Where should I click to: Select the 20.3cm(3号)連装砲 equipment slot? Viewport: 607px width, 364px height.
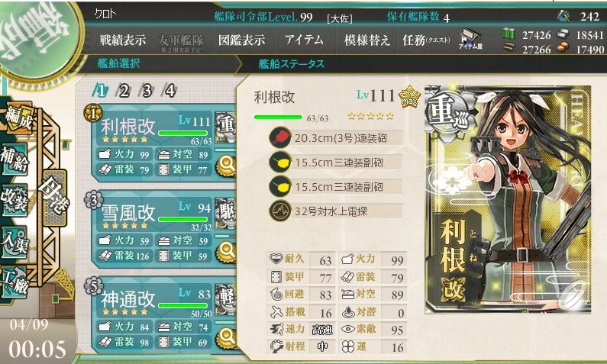[x=336, y=138]
